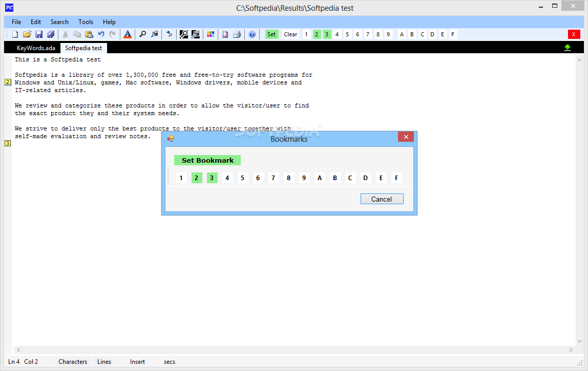
Task: Open Find and Replace toolbar icon
Action: [x=155, y=34]
